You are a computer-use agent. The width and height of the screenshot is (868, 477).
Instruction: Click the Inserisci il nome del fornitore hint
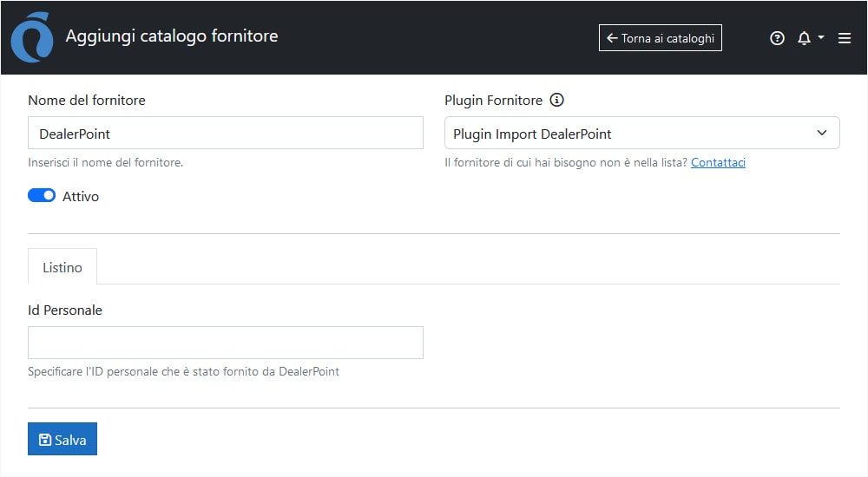click(105, 163)
